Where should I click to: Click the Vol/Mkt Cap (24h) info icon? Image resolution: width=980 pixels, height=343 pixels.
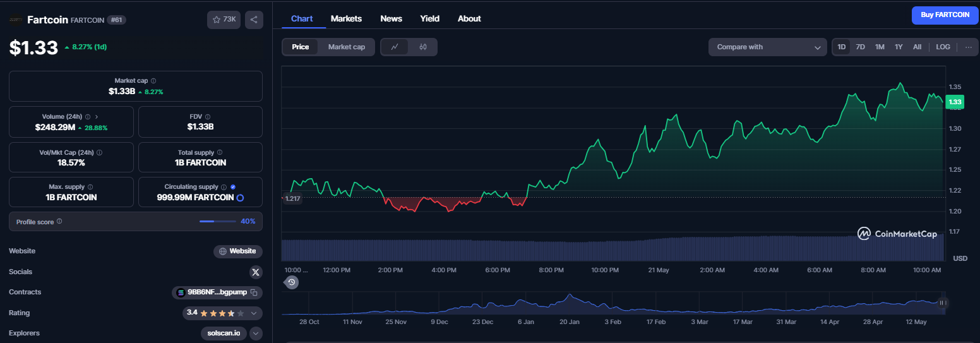100,152
